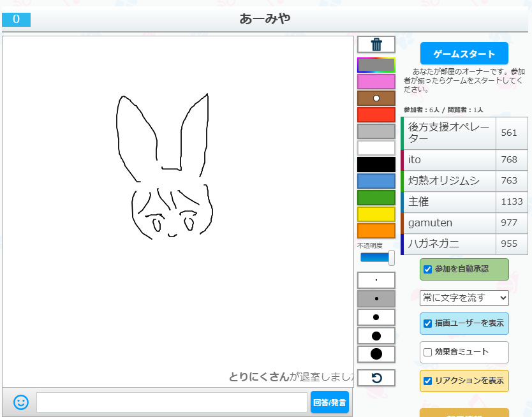Pick the red color swatch
The image size is (532, 417).
point(376,115)
